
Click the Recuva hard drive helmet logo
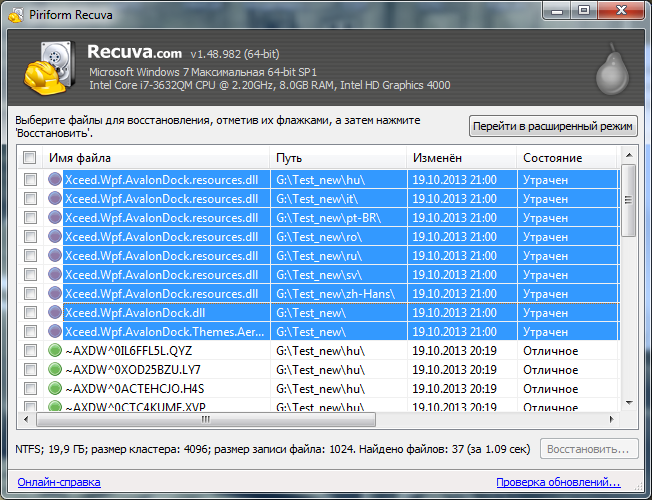click(50, 68)
